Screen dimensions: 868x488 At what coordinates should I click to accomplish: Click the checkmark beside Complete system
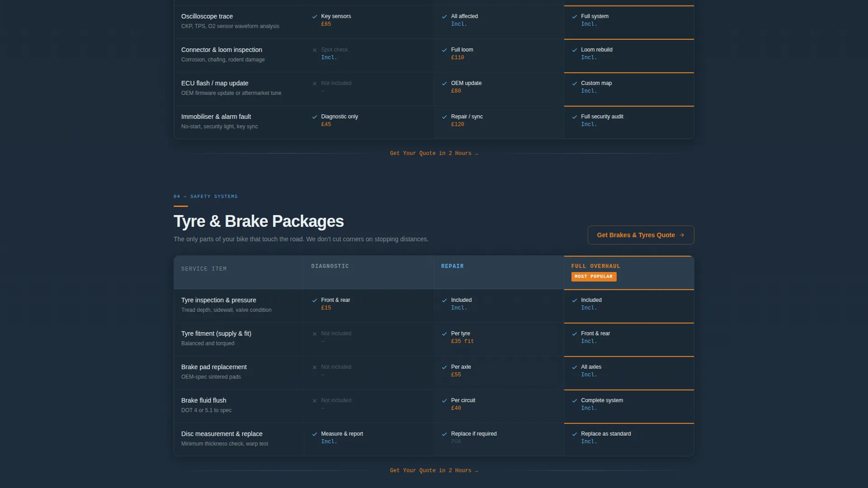tap(575, 401)
